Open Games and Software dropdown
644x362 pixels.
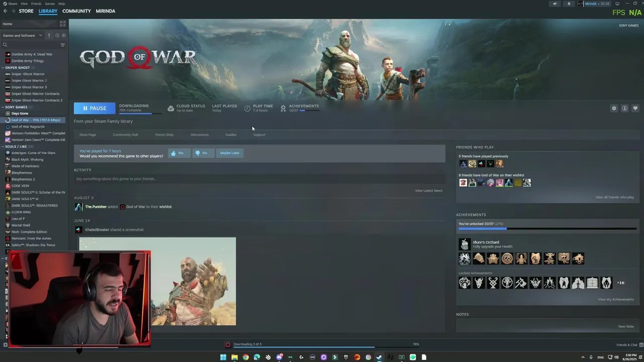[x=22, y=35]
